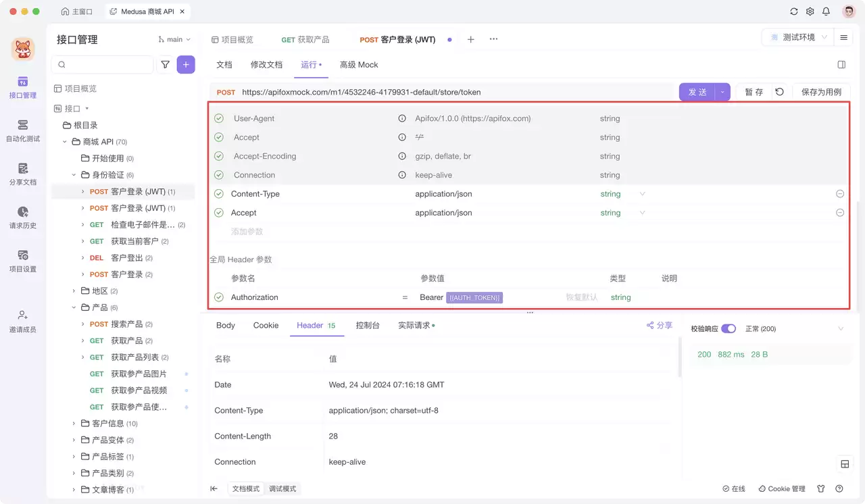The height and width of the screenshot is (504, 865).
Task: Open 分享文档 in the sidebar
Action: pos(23,174)
